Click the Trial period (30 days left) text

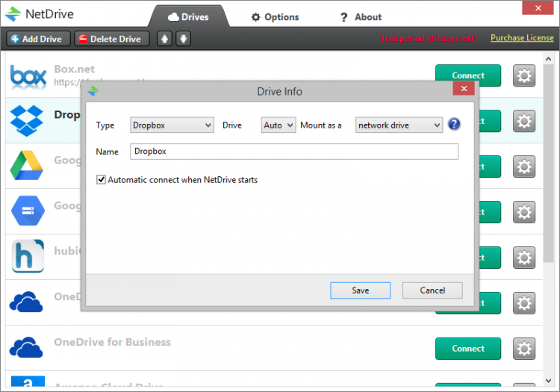click(x=429, y=38)
